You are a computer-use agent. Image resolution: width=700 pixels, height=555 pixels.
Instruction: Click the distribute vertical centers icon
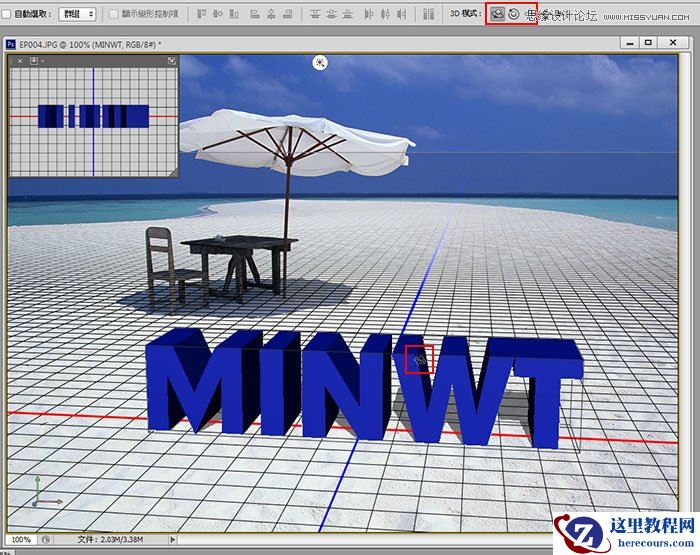coord(331,14)
